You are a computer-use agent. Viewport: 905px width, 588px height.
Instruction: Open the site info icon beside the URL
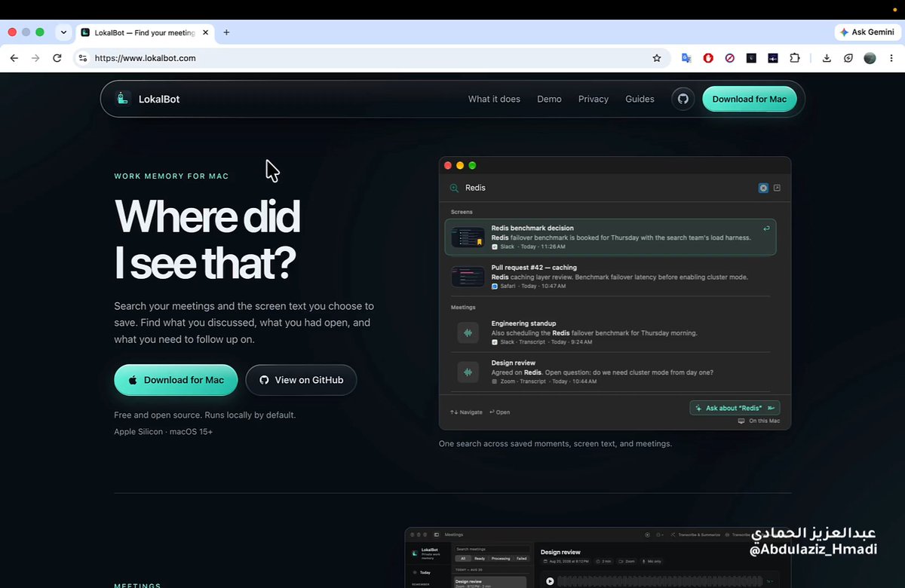(x=83, y=58)
